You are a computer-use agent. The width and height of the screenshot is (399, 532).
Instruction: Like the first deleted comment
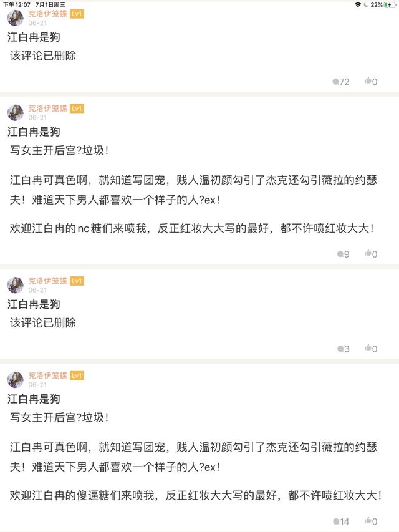click(368, 81)
